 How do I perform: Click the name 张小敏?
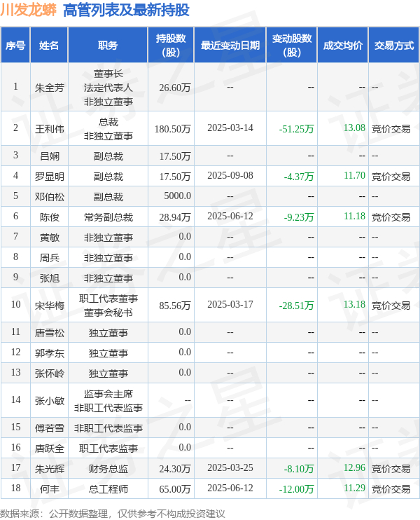pos(50,401)
